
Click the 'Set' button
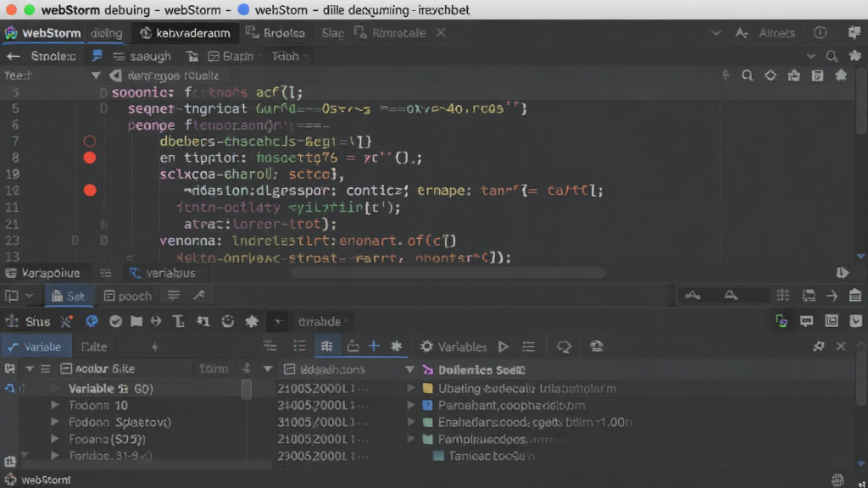[x=68, y=296]
